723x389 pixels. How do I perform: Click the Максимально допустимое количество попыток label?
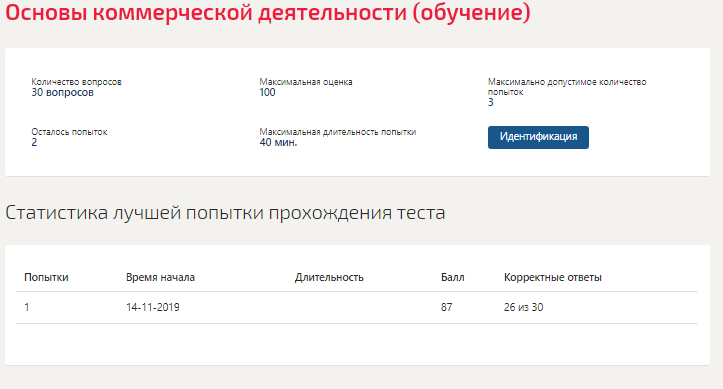point(567,87)
